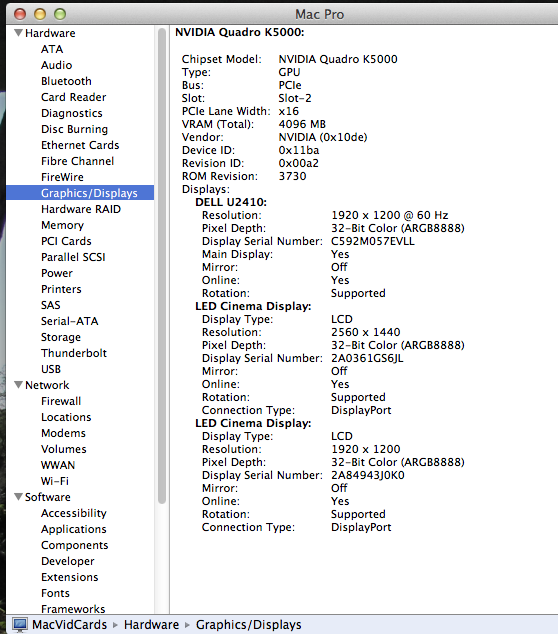Screen dimensions: 558x634
Task: Click the Vendor value NVIDIA (0x10de)
Action: (x=323, y=137)
